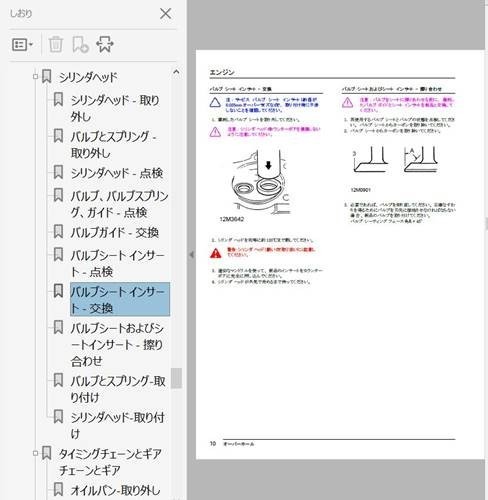Click the delete bookmark trash icon

[56, 44]
